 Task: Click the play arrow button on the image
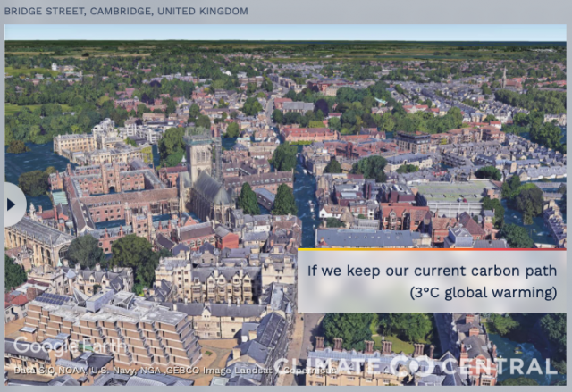14,204
